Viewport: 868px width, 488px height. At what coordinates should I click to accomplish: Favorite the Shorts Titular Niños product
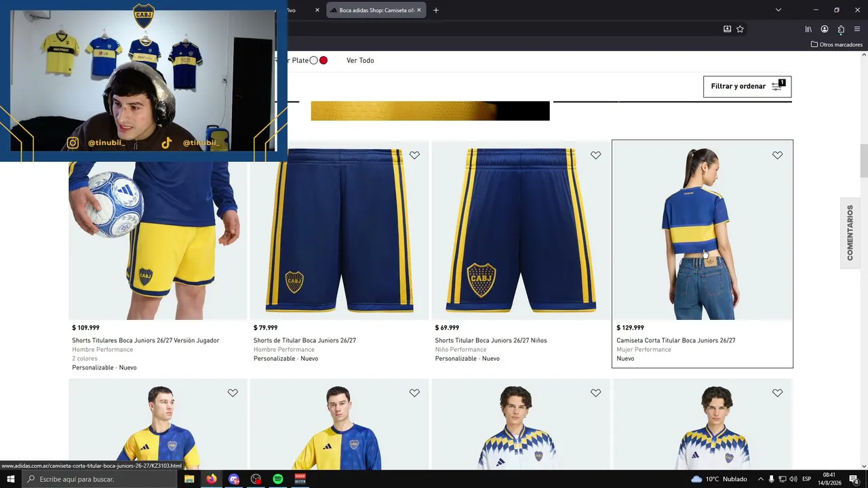click(595, 155)
